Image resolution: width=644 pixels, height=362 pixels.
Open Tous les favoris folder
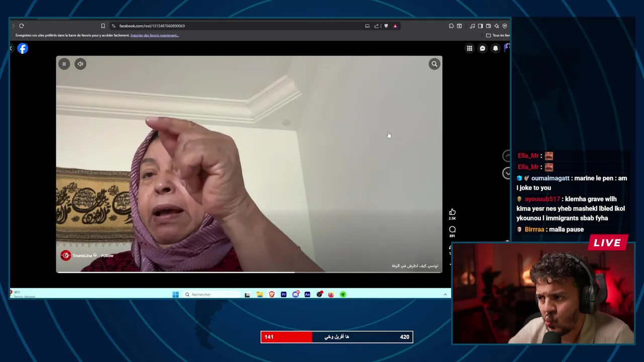click(x=499, y=35)
